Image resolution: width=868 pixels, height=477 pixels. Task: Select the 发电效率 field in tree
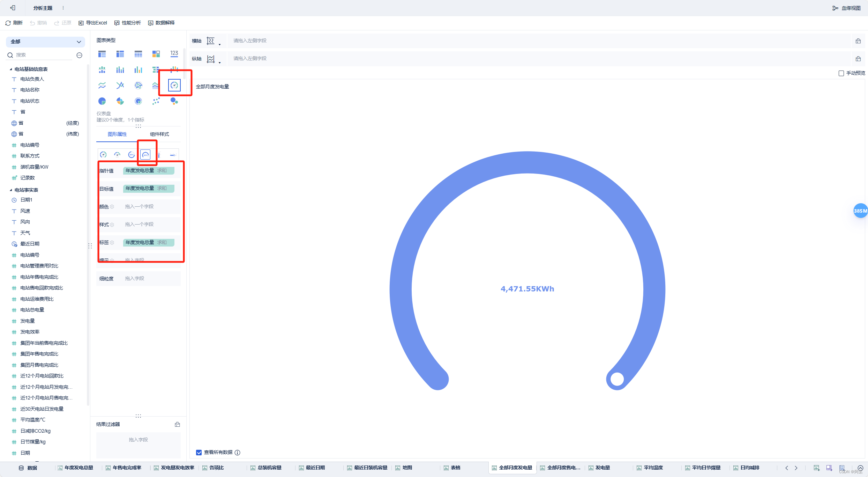pyautogui.click(x=30, y=332)
